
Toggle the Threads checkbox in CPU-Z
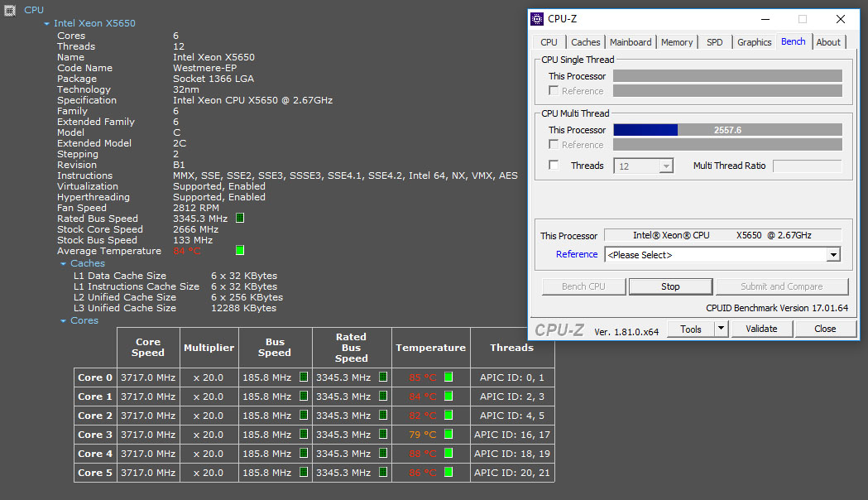[x=553, y=165]
